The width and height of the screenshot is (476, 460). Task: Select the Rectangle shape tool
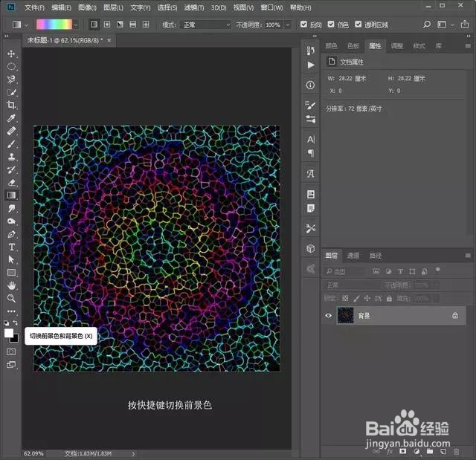(11, 272)
